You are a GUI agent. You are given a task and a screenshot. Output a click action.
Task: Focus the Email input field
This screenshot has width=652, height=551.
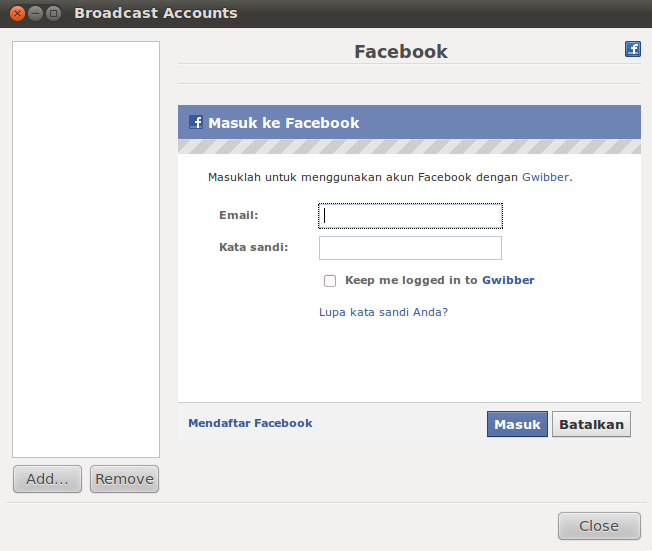pyautogui.click(x=410, y=216)
